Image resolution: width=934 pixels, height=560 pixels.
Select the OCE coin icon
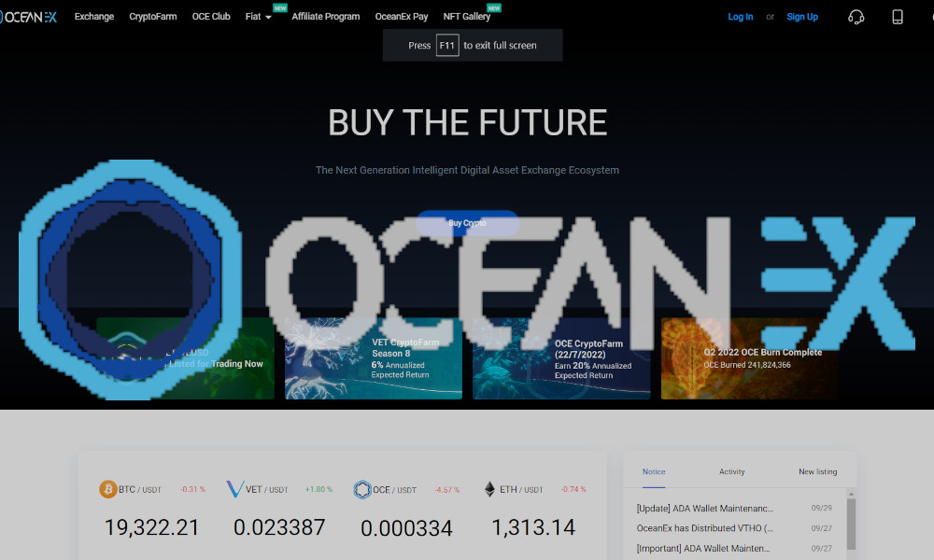click(362, 489)
